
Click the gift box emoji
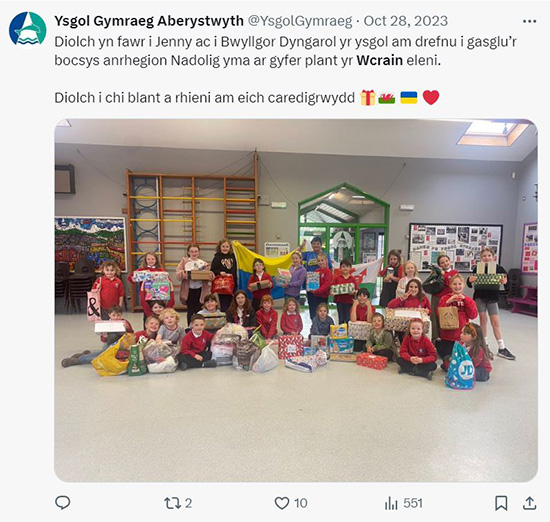pyautogui.click(x=368, y=98)
